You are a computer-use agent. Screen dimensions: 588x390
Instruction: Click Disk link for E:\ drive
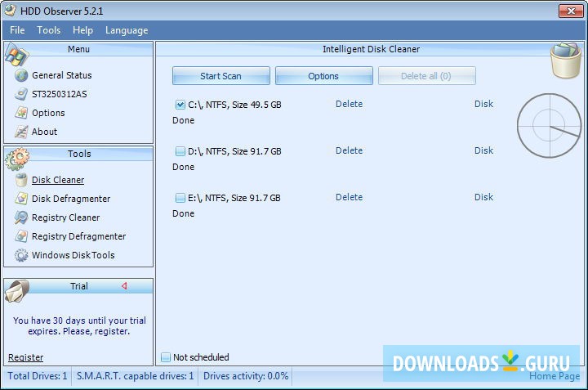(483, 197)
